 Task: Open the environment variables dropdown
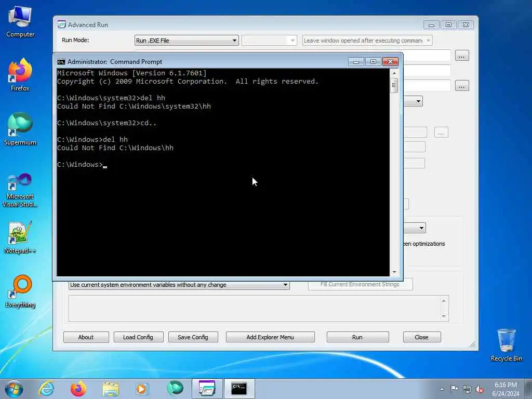[179, 285]
